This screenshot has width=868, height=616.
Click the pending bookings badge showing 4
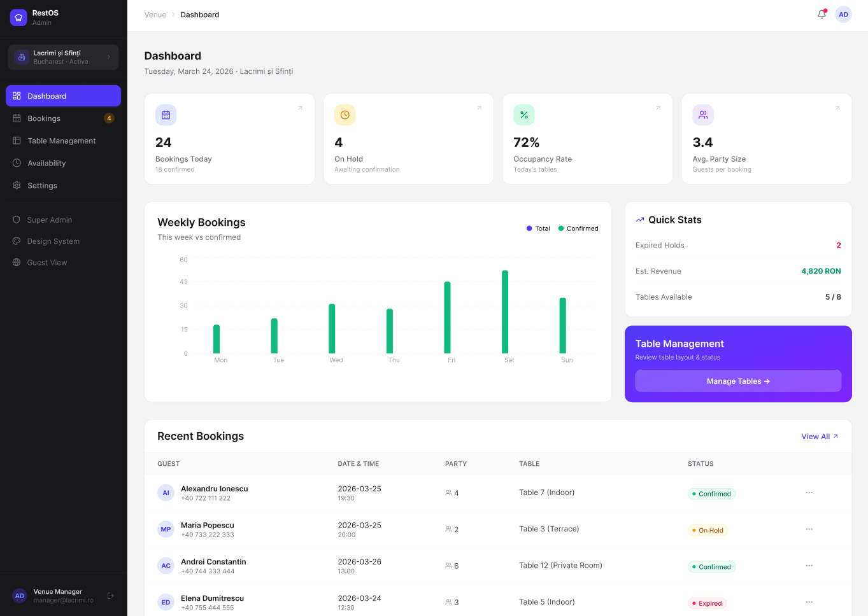(109, 118)
